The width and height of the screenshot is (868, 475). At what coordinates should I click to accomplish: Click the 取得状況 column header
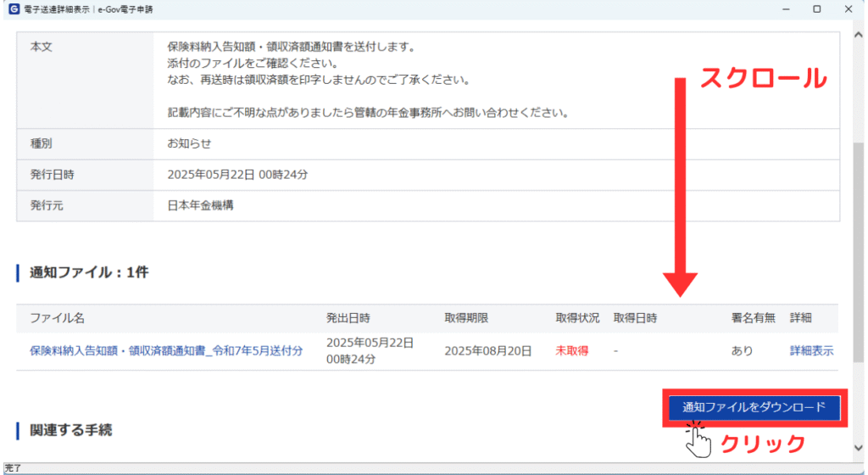[577, 318]
